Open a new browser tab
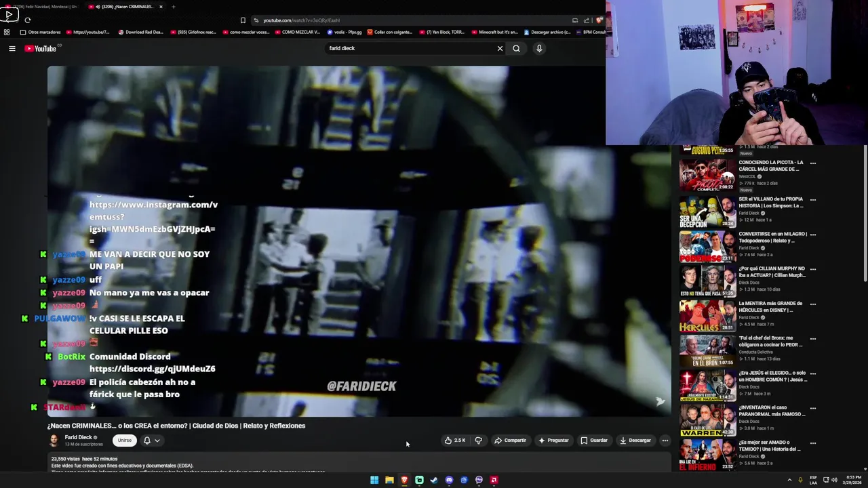This screenshot has height=488, width=868. tap(173, 7)
